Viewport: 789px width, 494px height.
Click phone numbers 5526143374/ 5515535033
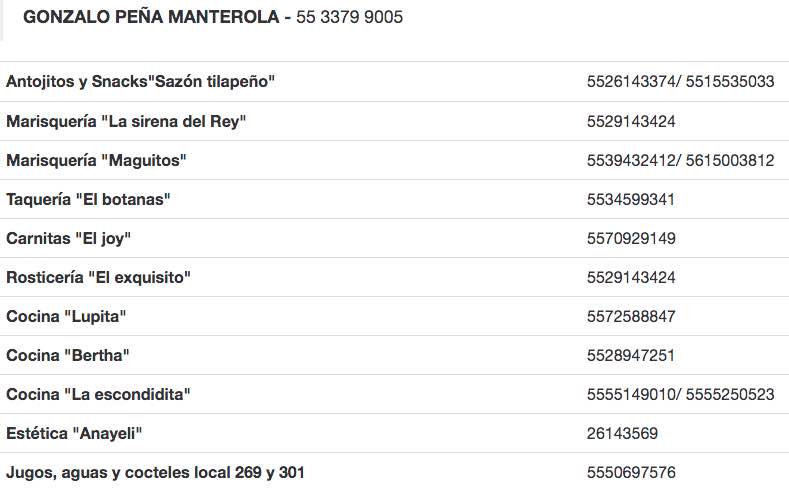(680, 82)
